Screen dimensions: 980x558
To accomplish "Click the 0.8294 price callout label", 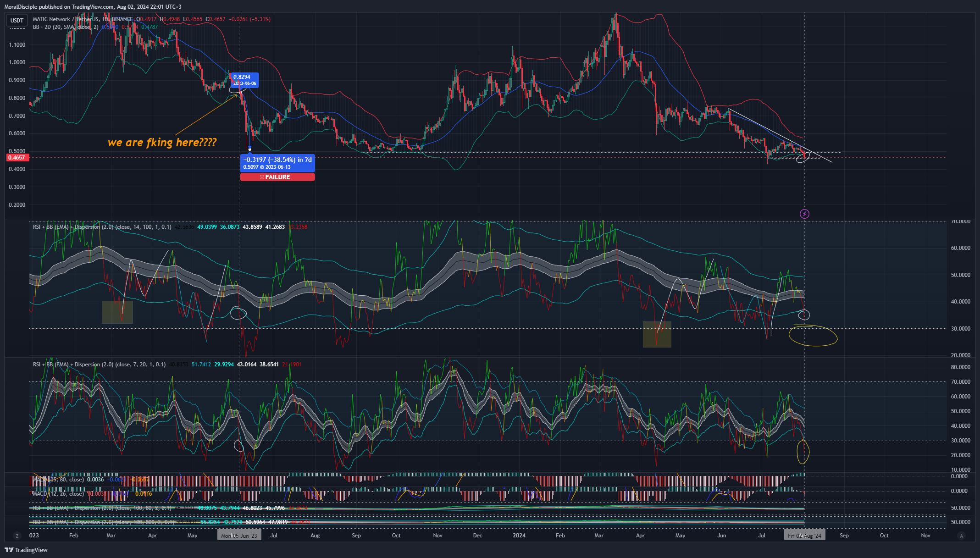I will tap(245, 80).
